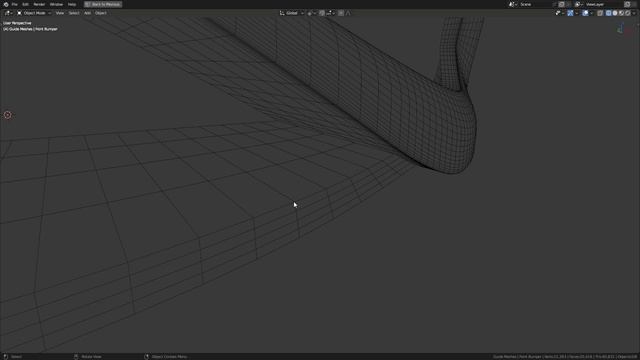640x360 pixels.
Task: Open the viewport Add menu
Action: [x=87, y=13]
